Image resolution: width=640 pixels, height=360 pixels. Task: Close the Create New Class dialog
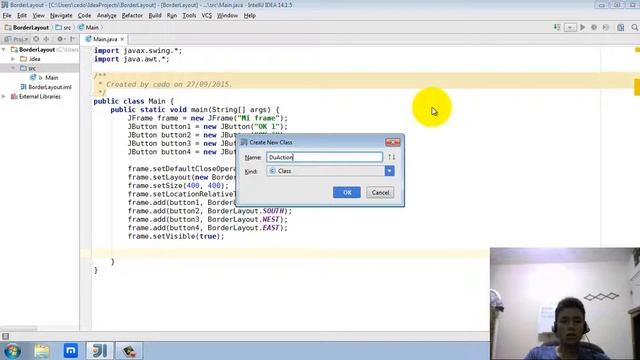coord(393,142)
